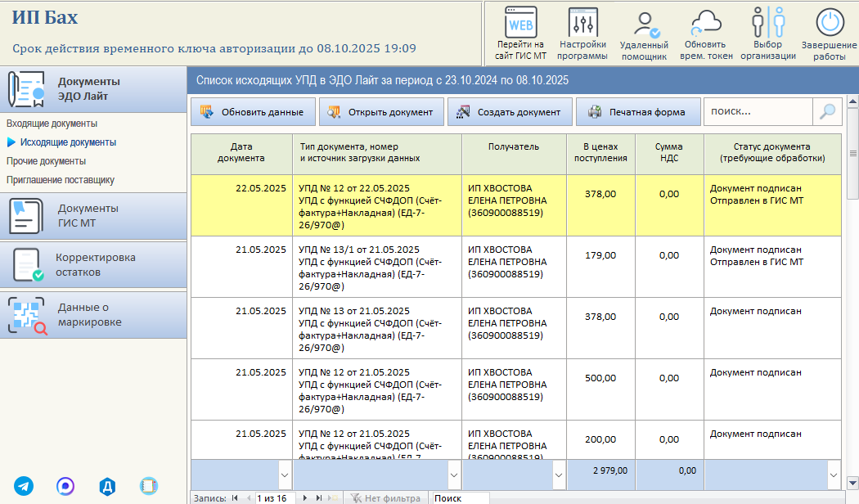This screenshot has height=504, width=859.
Task: Open the blue Д icon in the bottom bar
Action: pyautogui.click(x=107, y=486)
